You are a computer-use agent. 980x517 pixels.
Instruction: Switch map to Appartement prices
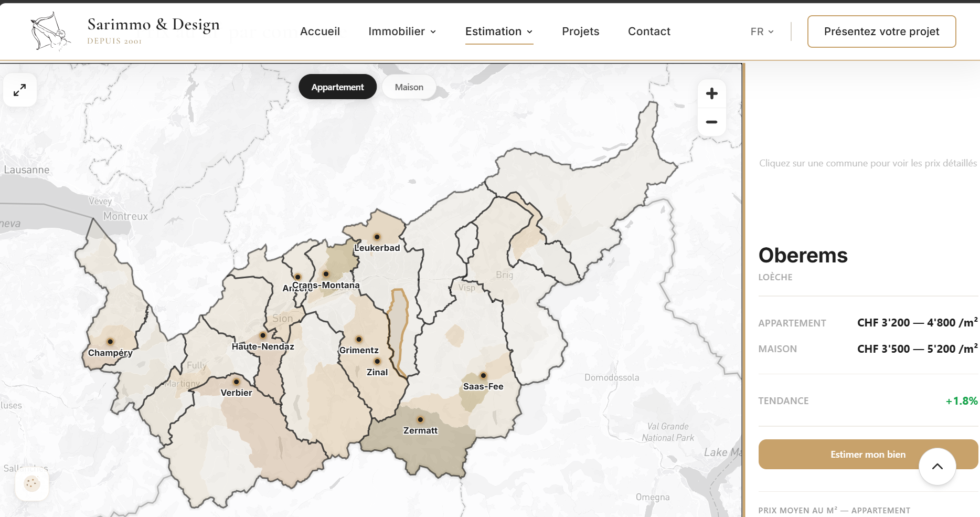point(337,87)
